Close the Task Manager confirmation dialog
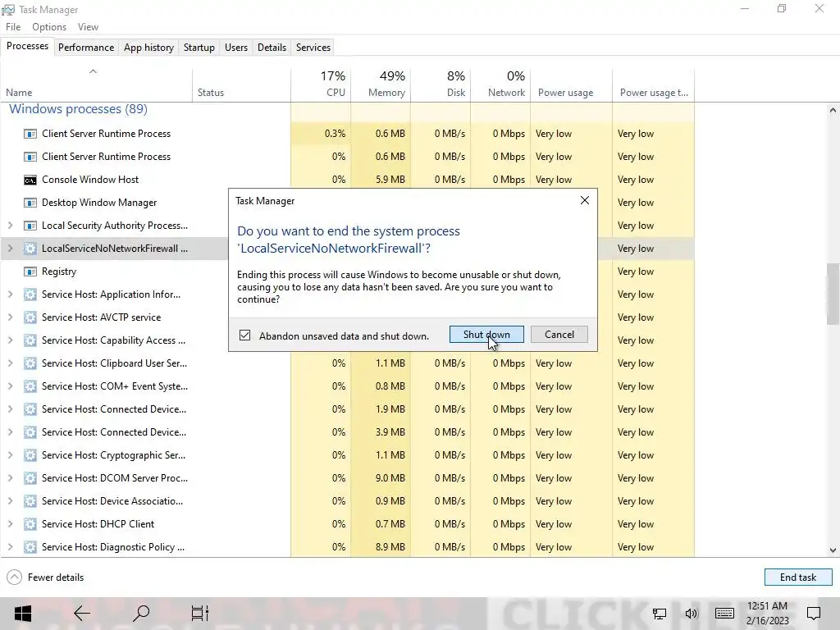The width and height of the screenshot is (840, 630). [x=584, y=200]
